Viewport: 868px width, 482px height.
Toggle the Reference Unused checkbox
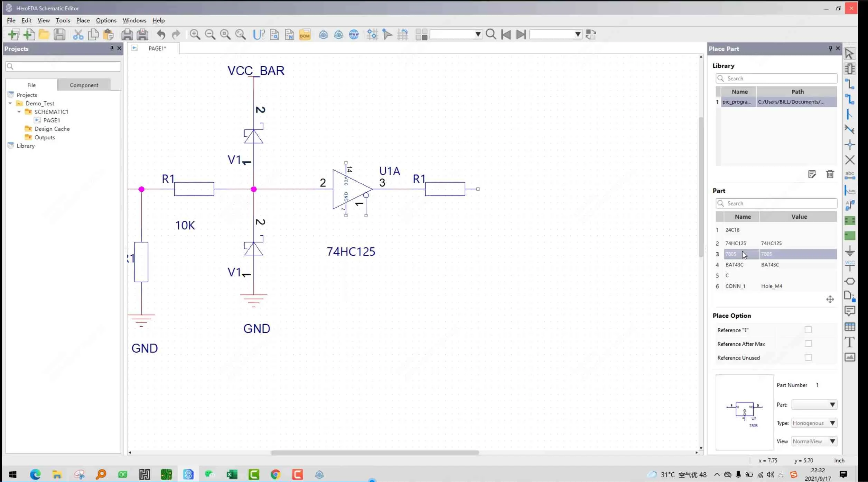pyautogui.click(x=808, y=357)
